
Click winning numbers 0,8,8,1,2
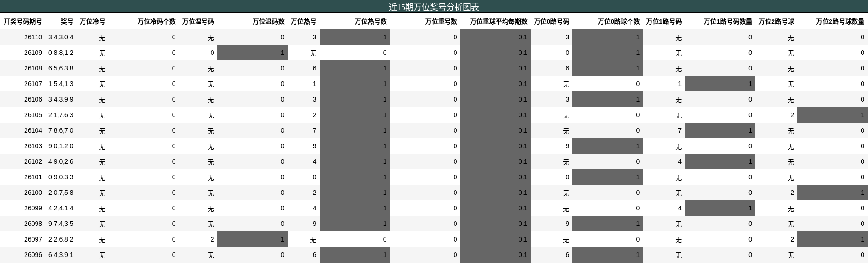pos(61,53)
